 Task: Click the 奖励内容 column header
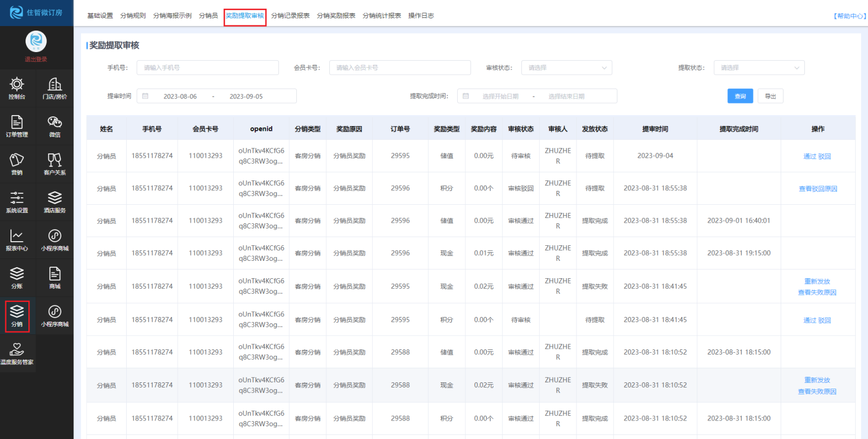click(x=484, y=129)
